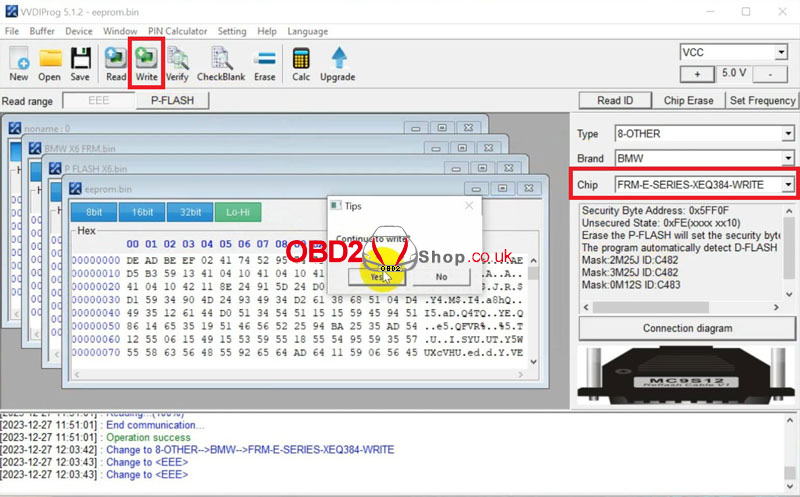This screenshot has height=497, width=800.
Task: Open a file with the Open folder icon
Action: coord(49,64)
